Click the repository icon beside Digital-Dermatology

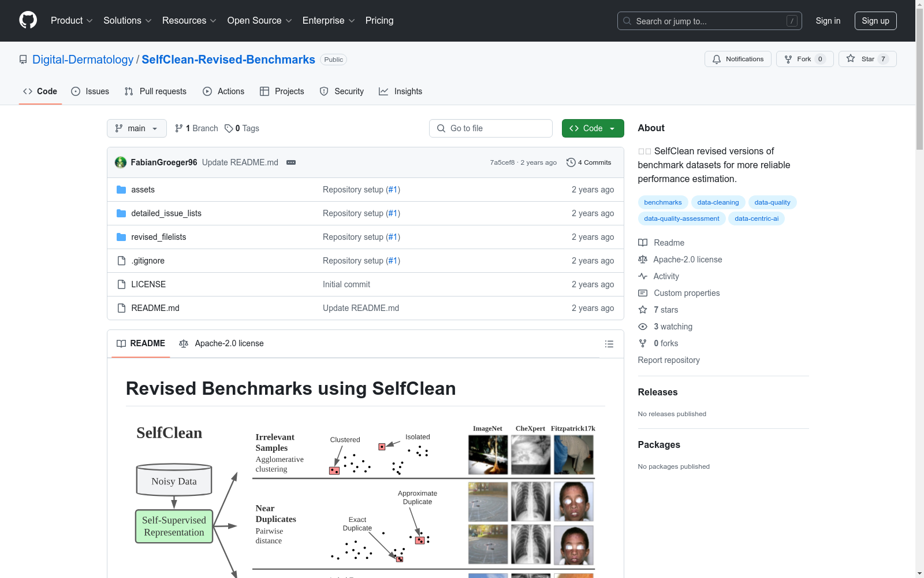click(23, 60)
